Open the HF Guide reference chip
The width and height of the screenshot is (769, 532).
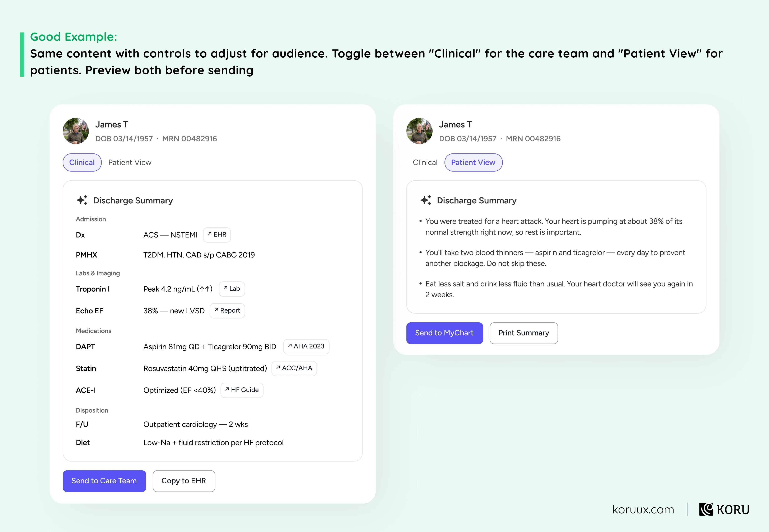[x=242, y=390]
